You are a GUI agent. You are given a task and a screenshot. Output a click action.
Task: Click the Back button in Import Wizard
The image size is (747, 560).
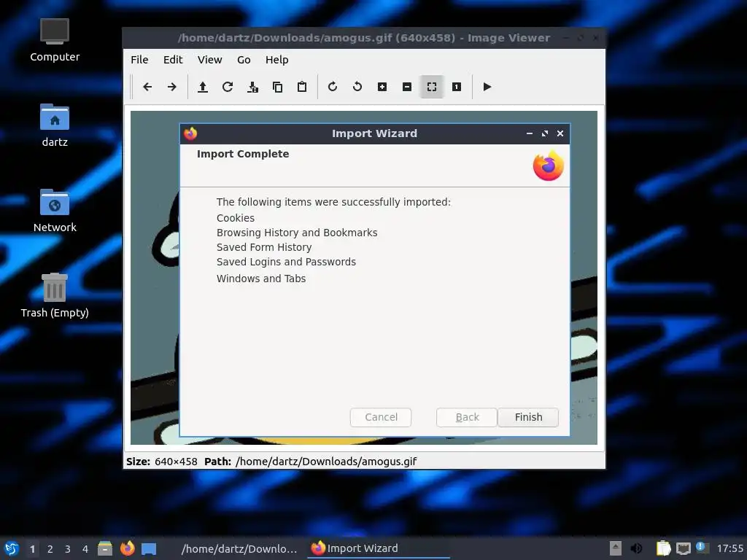[x=467, y=417]
